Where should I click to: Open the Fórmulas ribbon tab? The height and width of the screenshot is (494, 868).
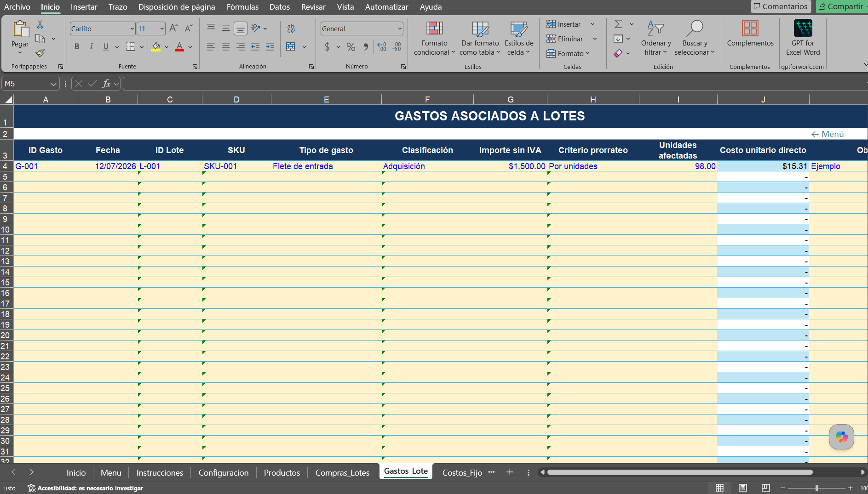click(242, 7)
